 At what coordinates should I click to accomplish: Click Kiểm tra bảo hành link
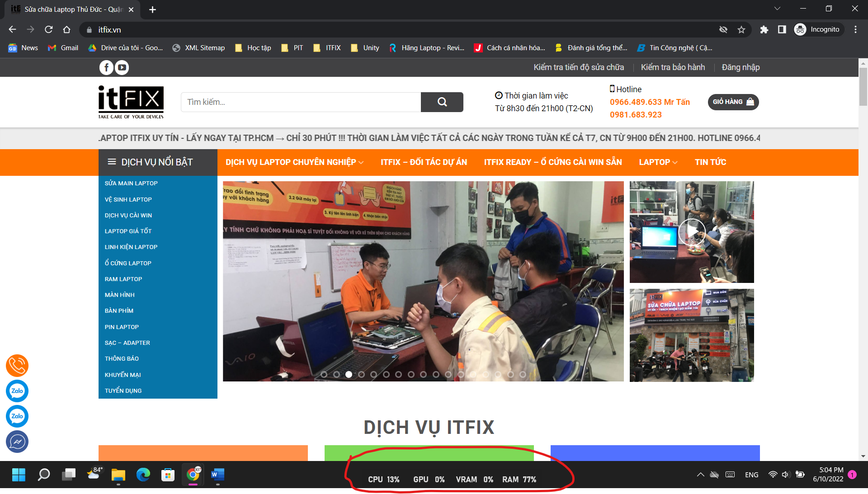click(x=673, y=67)
